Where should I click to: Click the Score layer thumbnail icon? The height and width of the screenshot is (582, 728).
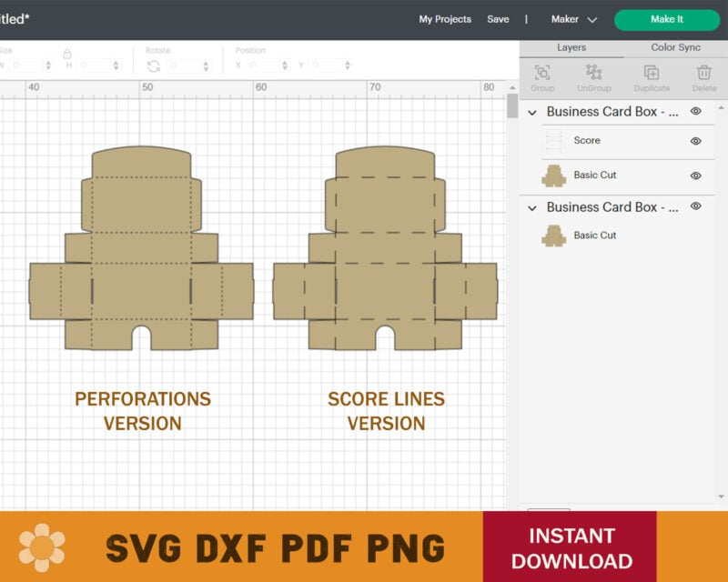pyautogui.click(x=556, y=140)
